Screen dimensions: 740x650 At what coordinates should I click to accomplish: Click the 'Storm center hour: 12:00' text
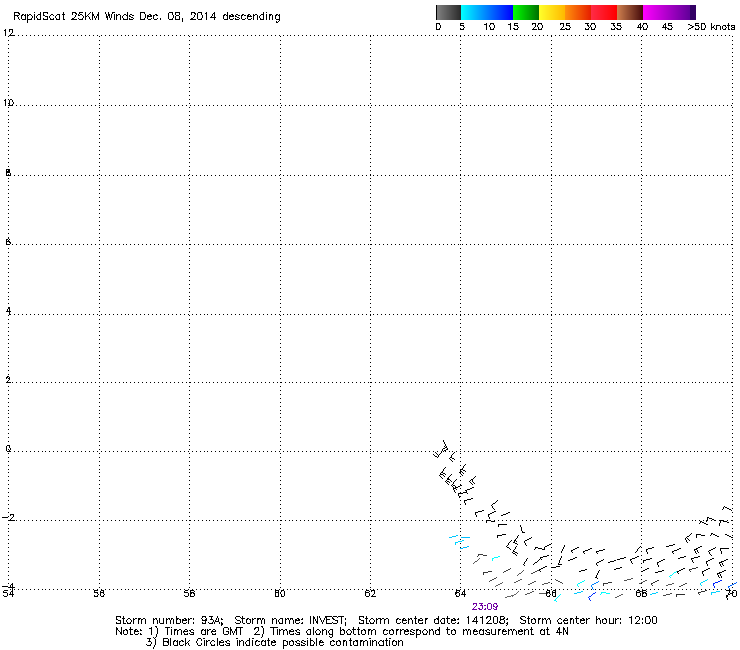(x=588, y=620)
